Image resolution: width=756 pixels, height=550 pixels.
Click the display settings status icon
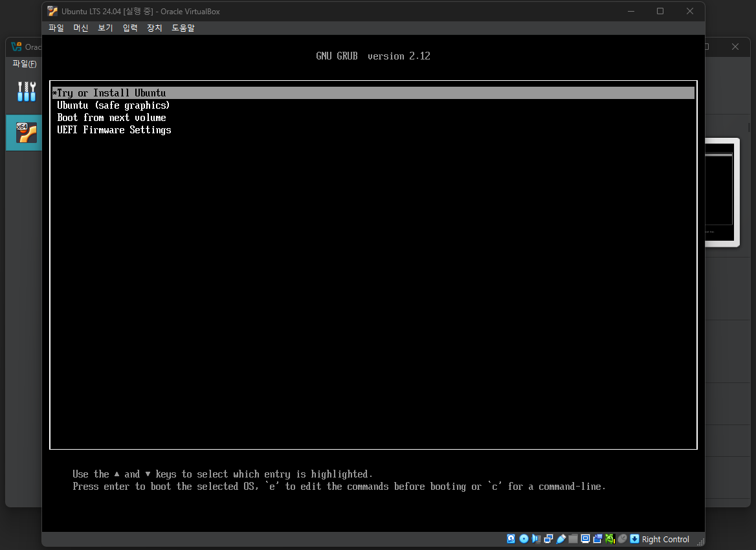[585, 539]
